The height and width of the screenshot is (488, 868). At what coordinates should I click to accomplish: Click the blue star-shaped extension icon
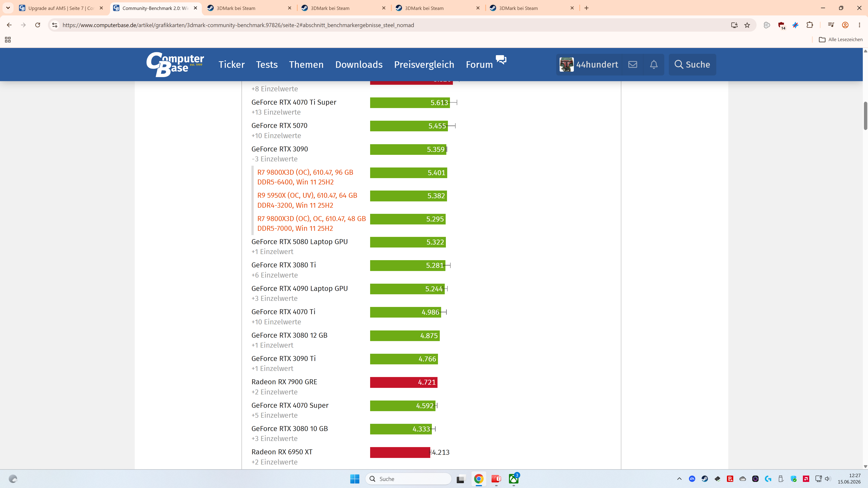point(795,25)
